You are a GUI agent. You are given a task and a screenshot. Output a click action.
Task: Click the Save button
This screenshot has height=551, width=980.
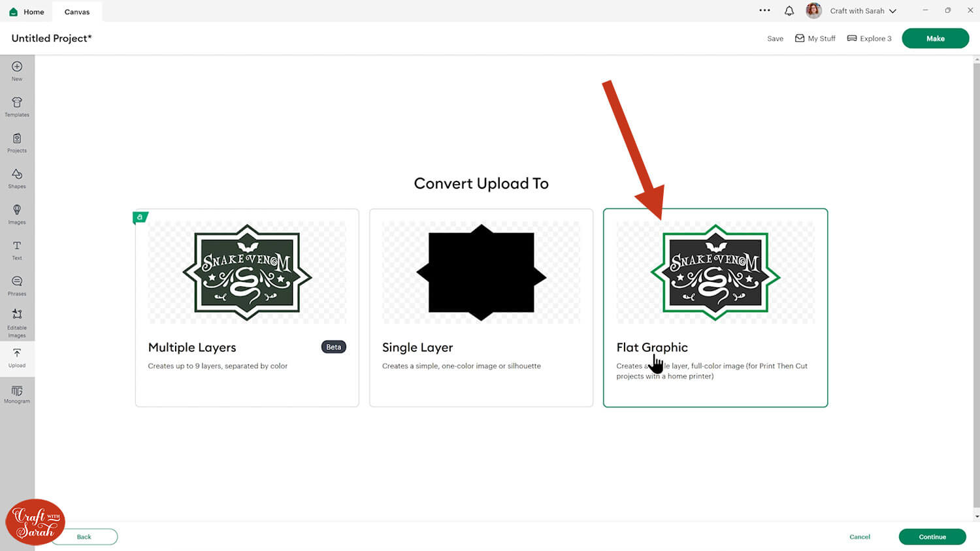pos(775,39)
